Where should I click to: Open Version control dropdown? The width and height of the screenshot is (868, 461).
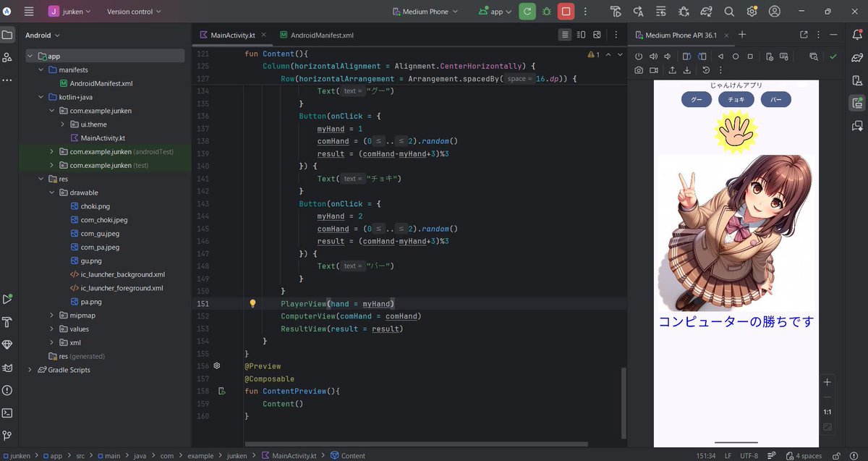(134, 12)
